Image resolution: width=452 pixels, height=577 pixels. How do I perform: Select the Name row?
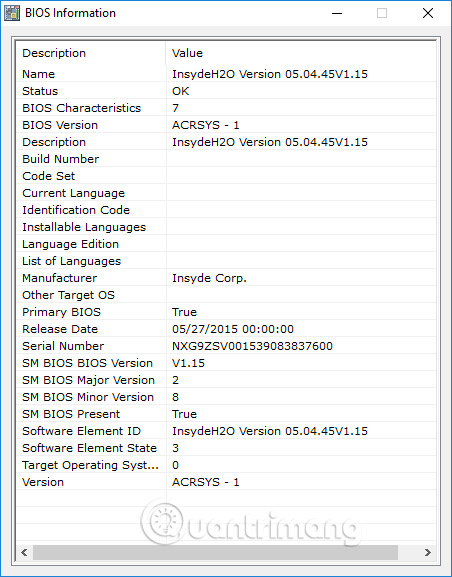(x=226, y=74)
